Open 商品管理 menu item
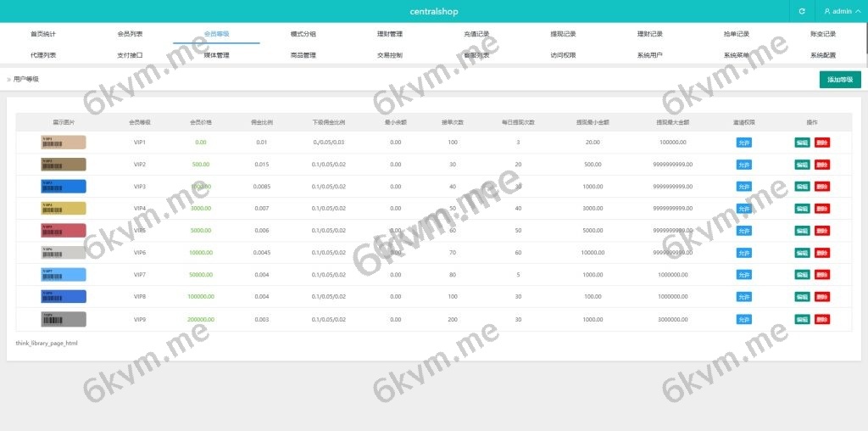The width and height of the screenshot is (868, 431). point(303,55)
